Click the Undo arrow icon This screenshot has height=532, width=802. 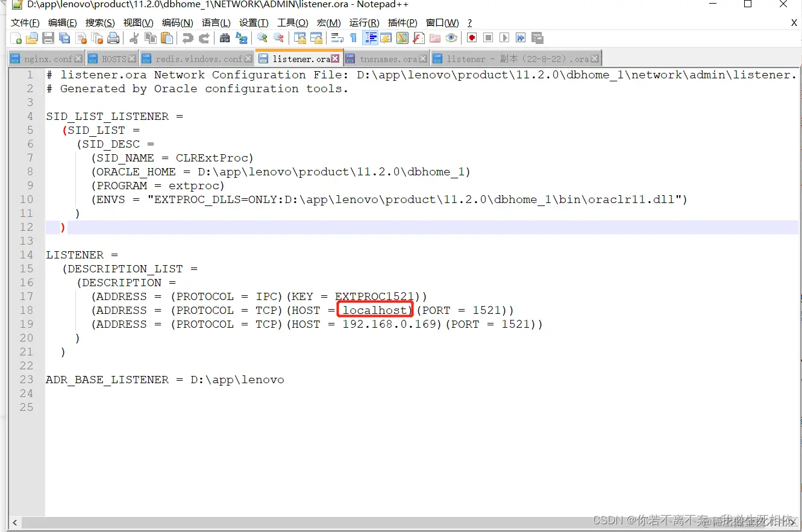[188, 38]
